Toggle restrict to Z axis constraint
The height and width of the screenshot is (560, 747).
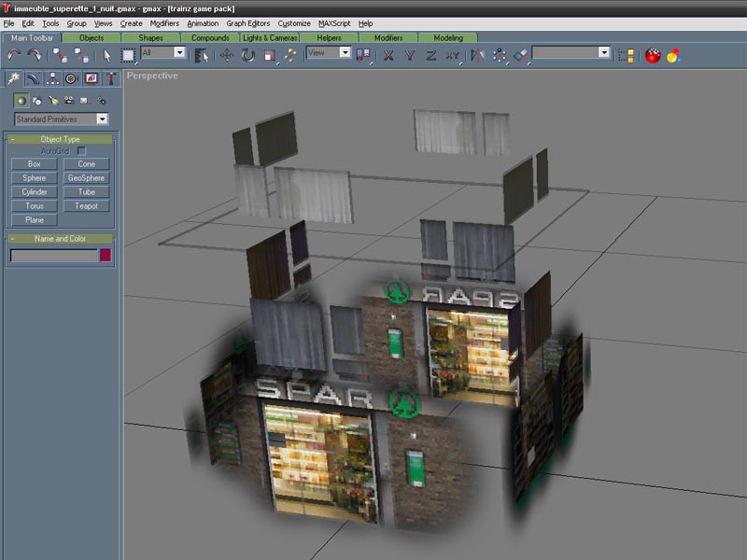tap(431, 55)
